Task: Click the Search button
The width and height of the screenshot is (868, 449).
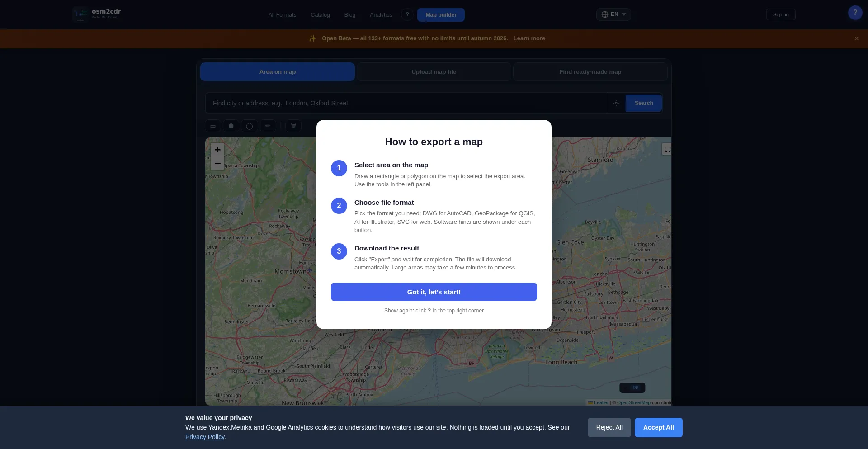Action: [644, 103]
